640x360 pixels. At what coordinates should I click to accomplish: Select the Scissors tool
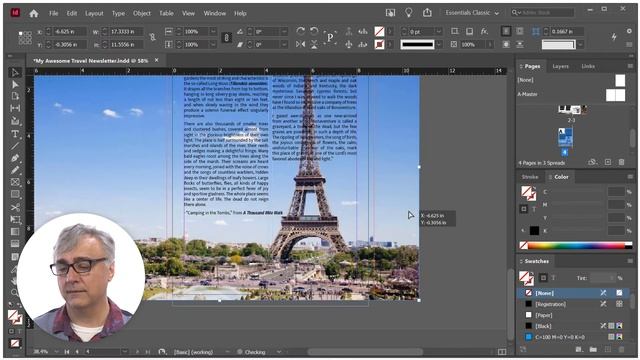tap(15, 207)
